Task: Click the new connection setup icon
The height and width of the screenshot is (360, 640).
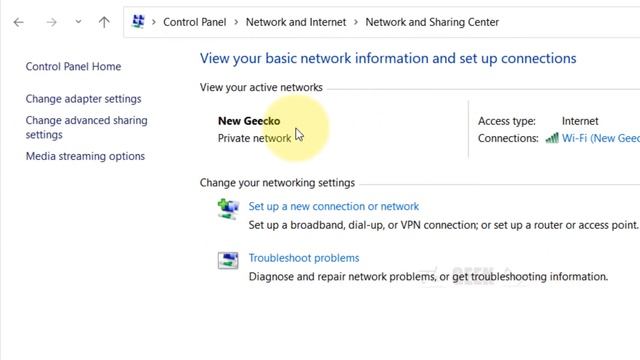Action: coord(228,209)
